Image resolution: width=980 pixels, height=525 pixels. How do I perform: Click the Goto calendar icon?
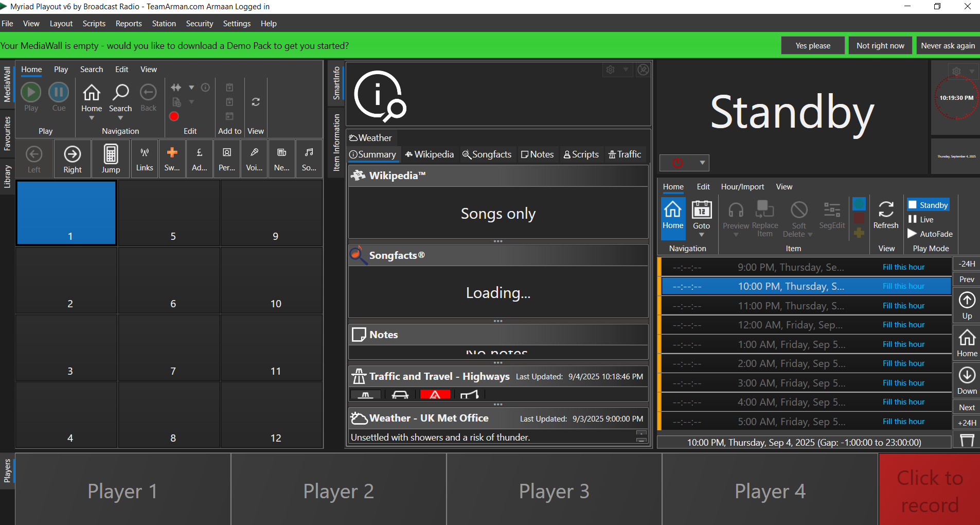click(701, 210)
